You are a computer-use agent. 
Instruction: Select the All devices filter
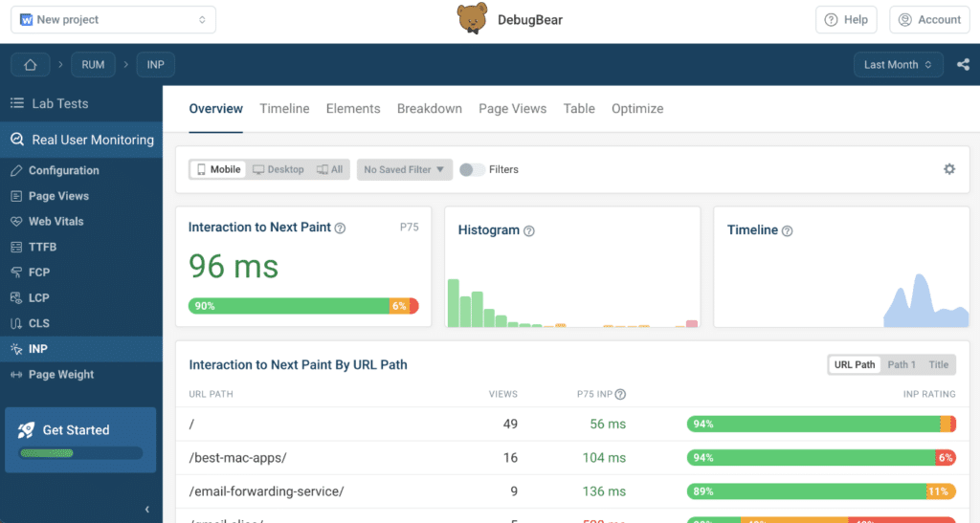(329, 169)
